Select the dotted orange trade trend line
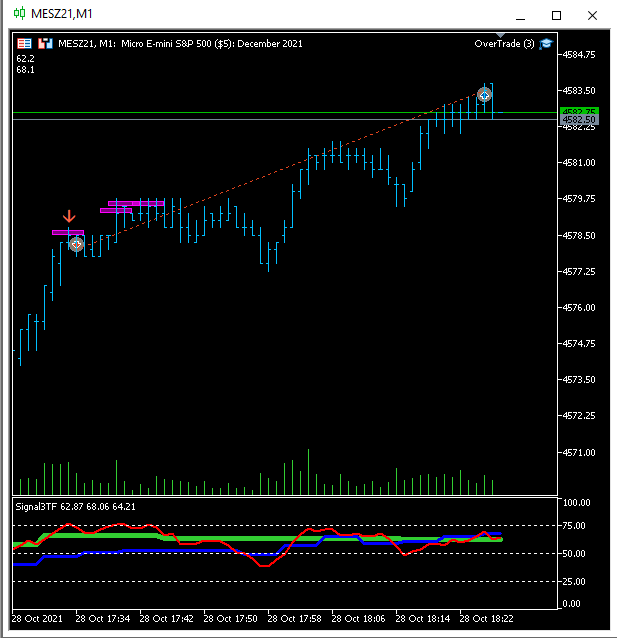 pyautogui.click(x=281, y=169)
